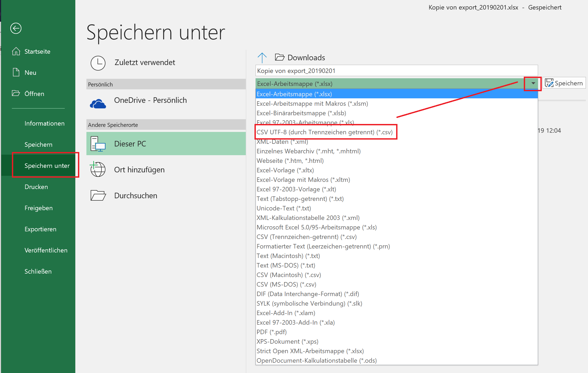The height and width of the screenshot is (373, 588).
Task: Select Unicode-Text (*.txt) format
Action: [396, 208]
